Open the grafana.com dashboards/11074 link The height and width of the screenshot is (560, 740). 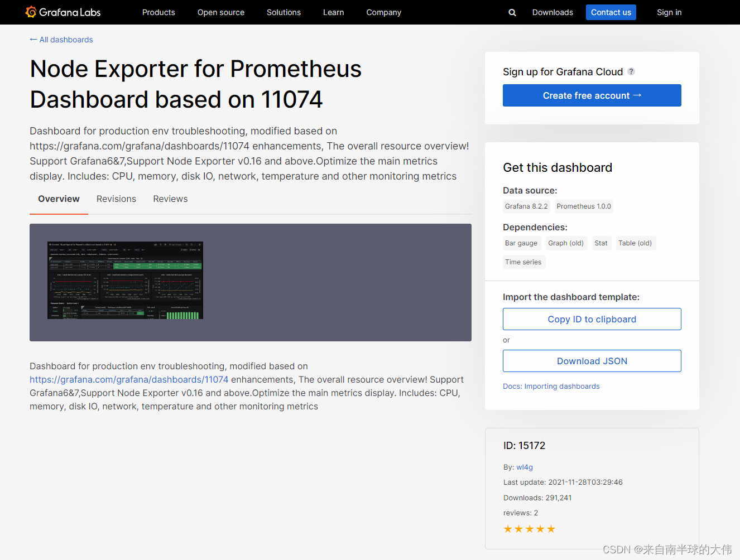[129, 380]
